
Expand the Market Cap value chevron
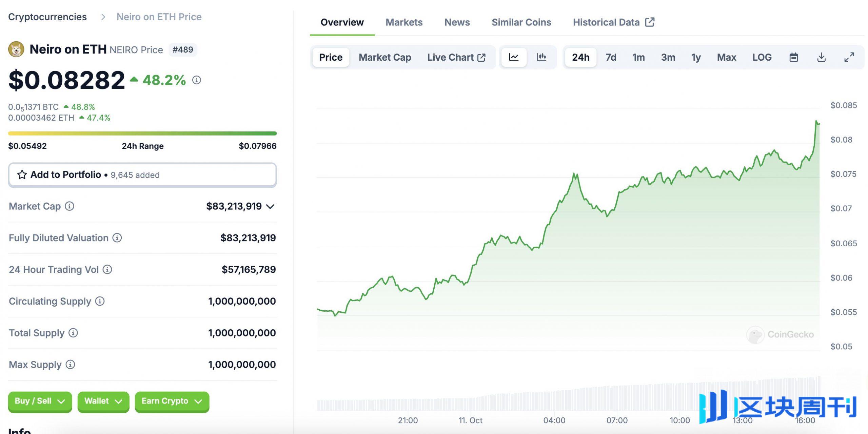270,206
